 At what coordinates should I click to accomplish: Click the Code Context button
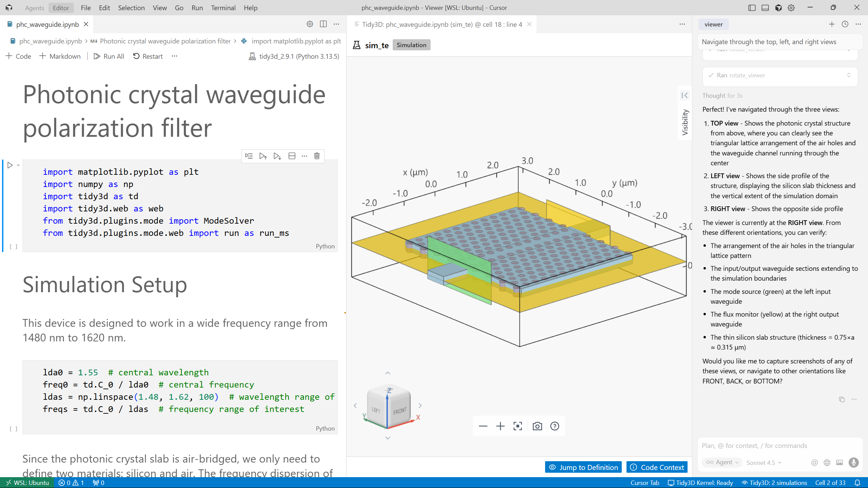pos(657,467)
